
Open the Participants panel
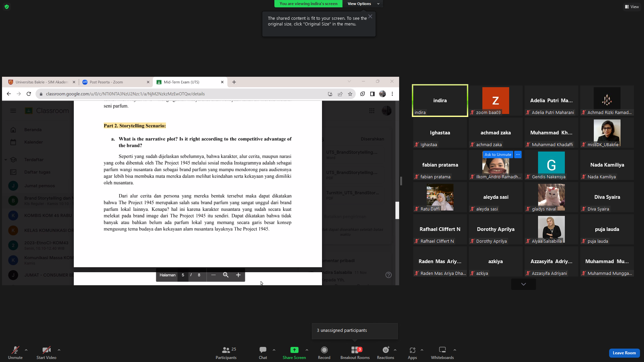pyautogui.click(x=226, y=353)
